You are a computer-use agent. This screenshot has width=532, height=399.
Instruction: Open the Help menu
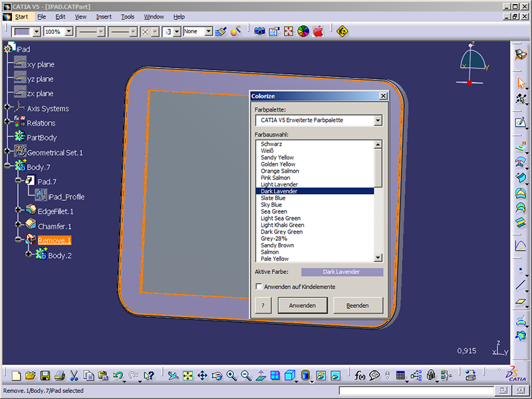pos(179,17)
